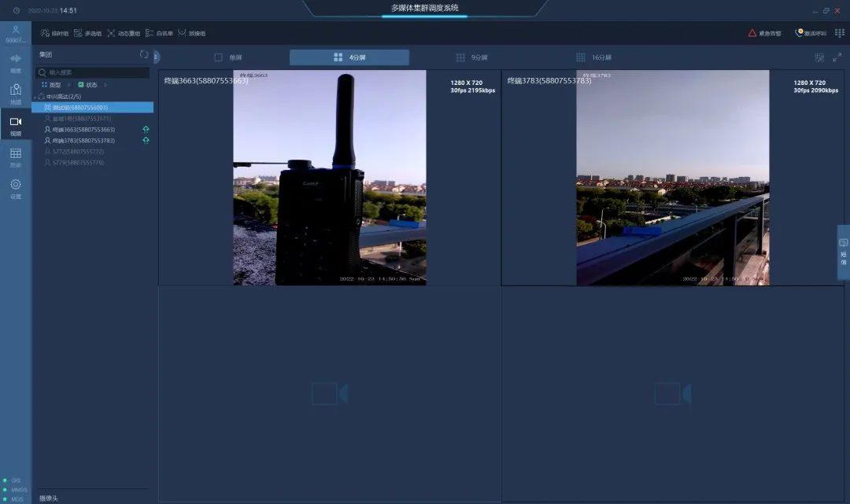Switch to 9分屏 layout tab
850x504 pixels.
click(x=471, y=57)
